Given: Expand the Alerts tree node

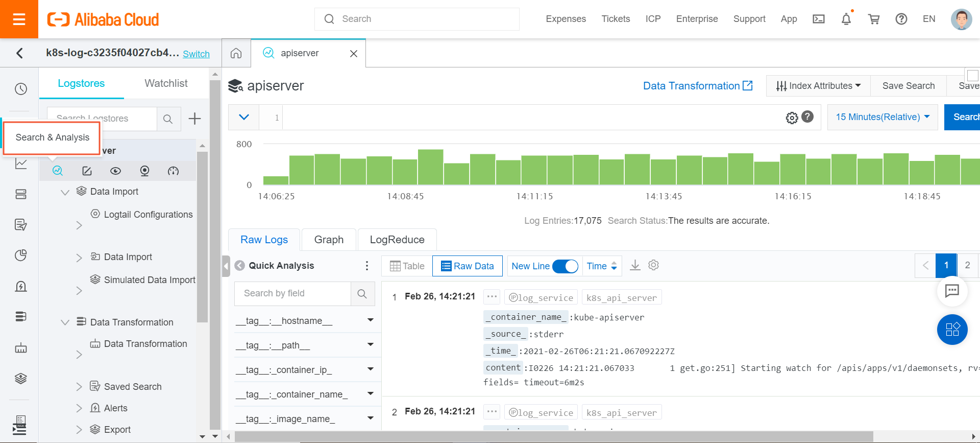Looking at the screenshot, I should [x=79, y=408].
